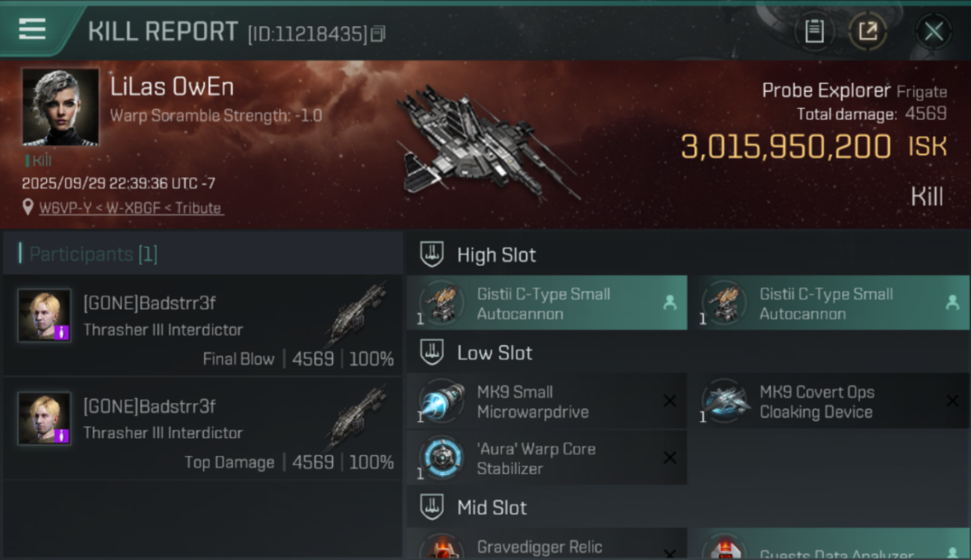
Task: Open the Top Damage Badstrr3f participant entry
Action: [x=202, y=429]
